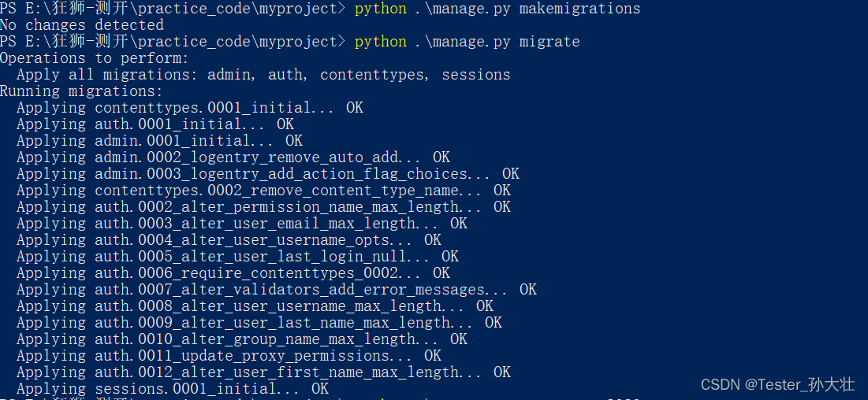
Task: Click the 'Running migrations:' heading
Action: point(81,91)
